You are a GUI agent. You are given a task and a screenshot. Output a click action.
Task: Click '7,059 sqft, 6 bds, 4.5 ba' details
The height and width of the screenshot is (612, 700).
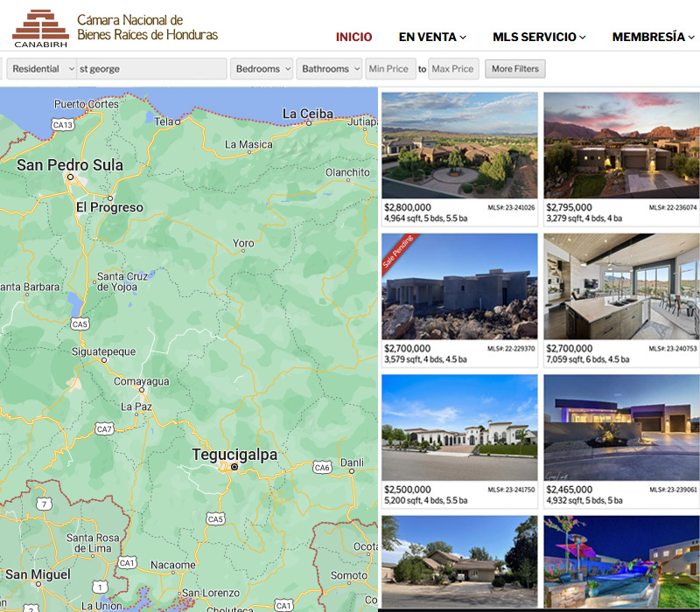pyautogui.click(x=588, y=359)
